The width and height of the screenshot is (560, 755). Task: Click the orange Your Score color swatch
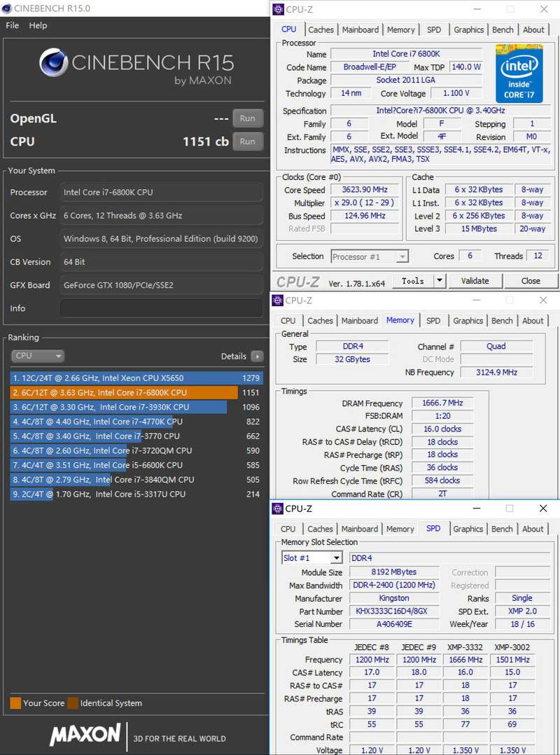[x=15, y=703]
